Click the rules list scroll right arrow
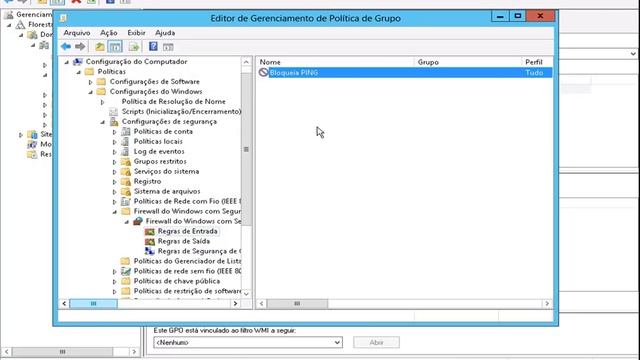640x360 pixels. coord(547,304)
